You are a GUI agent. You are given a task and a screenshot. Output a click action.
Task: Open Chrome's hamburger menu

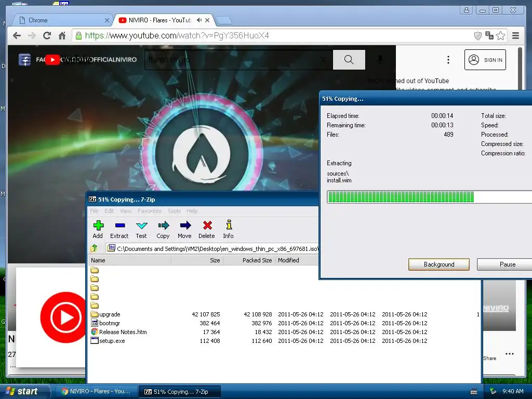515,36
